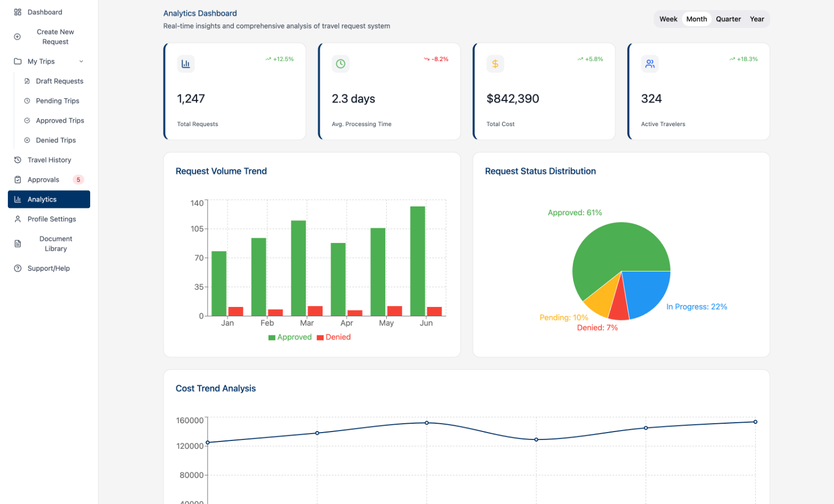Click the In Progress: 22% label
The height and width of the screenshot is (504, 834).
(696, 306)
